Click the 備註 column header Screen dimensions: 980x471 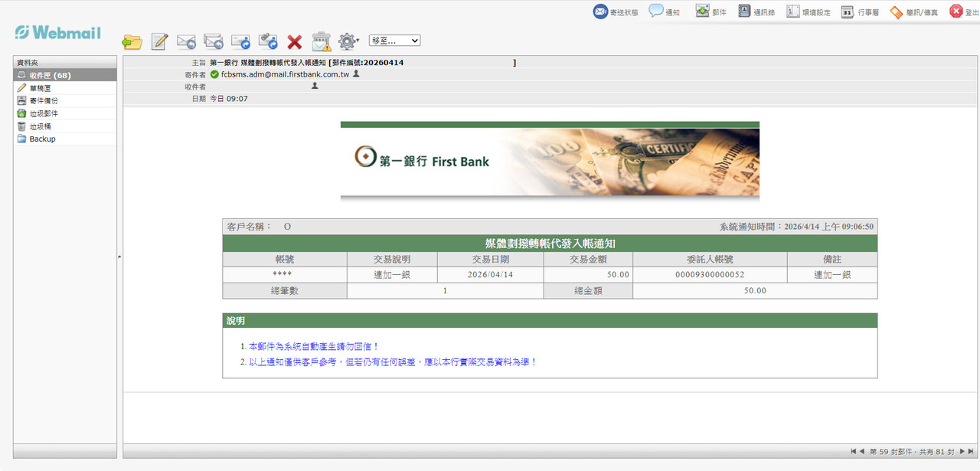832,259
